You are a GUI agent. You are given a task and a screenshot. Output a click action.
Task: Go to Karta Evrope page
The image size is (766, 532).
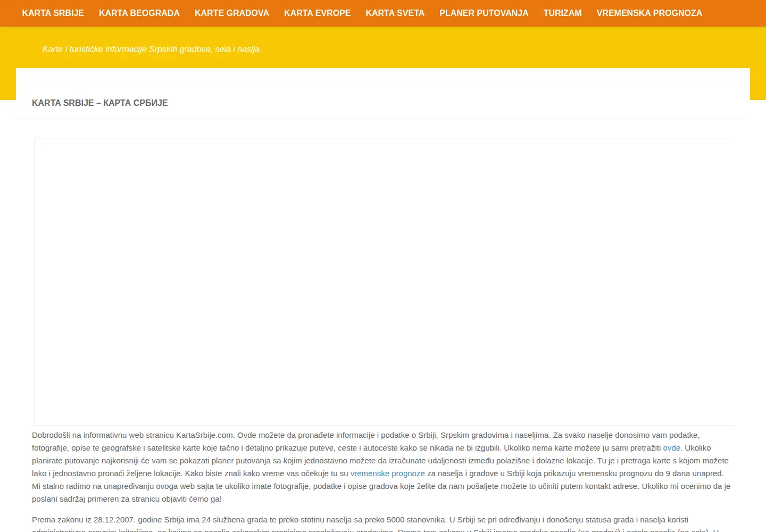click(317, 13)
